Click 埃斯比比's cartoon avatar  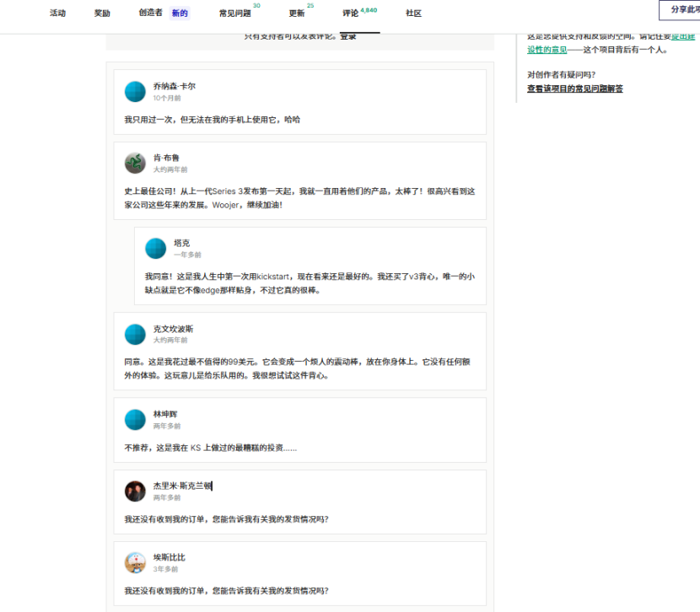[135, 563]
